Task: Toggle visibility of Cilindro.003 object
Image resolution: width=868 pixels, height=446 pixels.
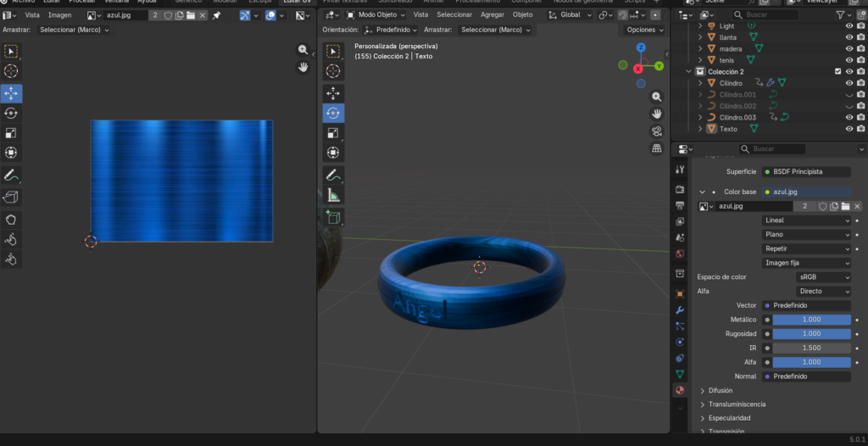Action: point(849,117)
